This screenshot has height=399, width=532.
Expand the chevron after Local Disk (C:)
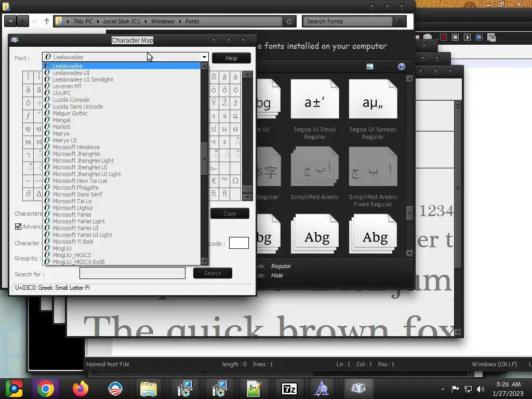point(146,21)
